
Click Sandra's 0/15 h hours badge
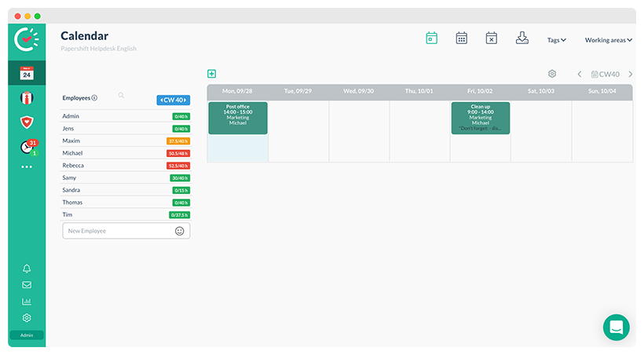point(181,190)
